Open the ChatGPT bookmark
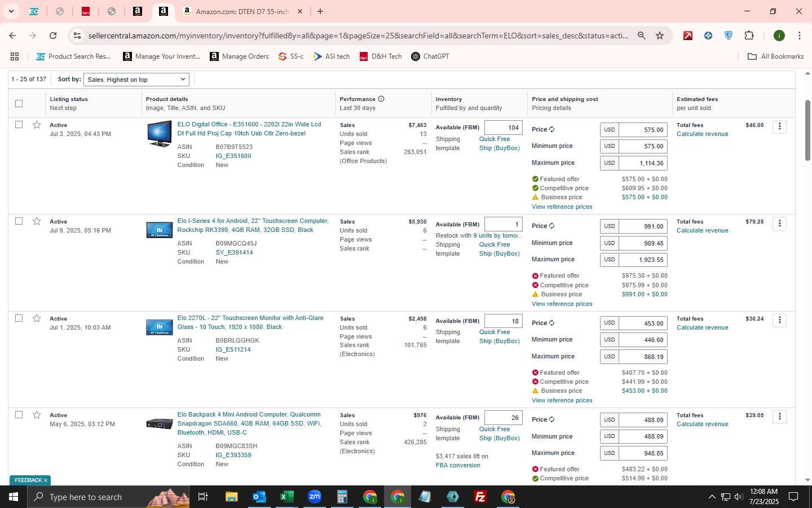 [430, 56]
